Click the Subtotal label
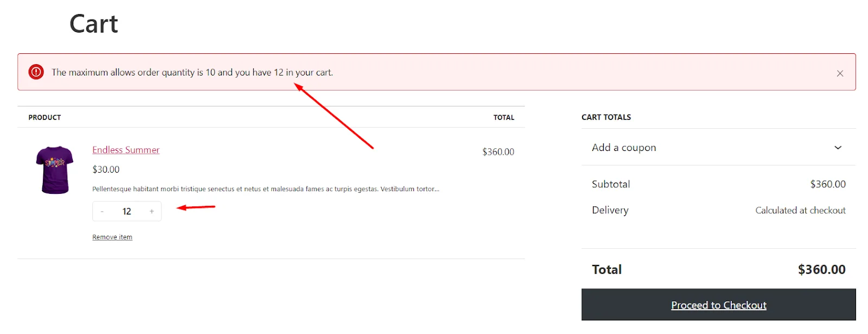The height and width of the screenshot is (334, 868). 611,184
